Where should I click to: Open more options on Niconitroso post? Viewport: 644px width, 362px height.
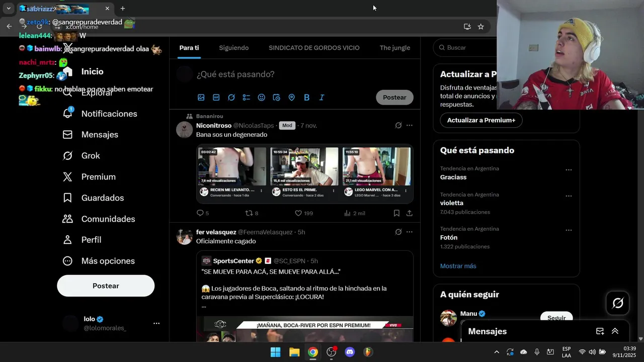tap(410, 125)
